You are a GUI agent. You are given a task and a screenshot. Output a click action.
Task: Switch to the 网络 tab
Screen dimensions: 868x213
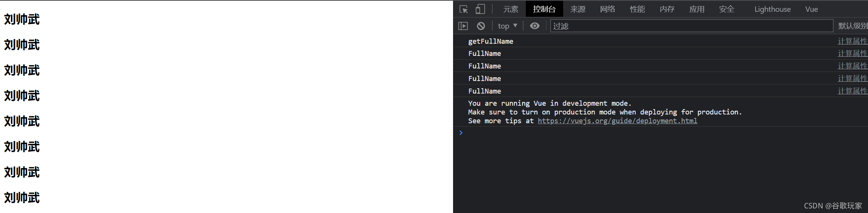[607, 9]
